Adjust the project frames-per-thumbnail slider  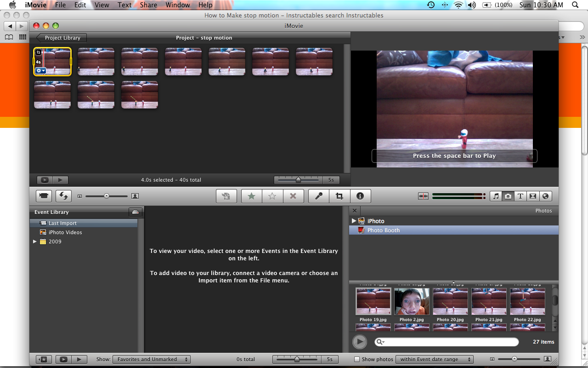[x=299, y=180]
